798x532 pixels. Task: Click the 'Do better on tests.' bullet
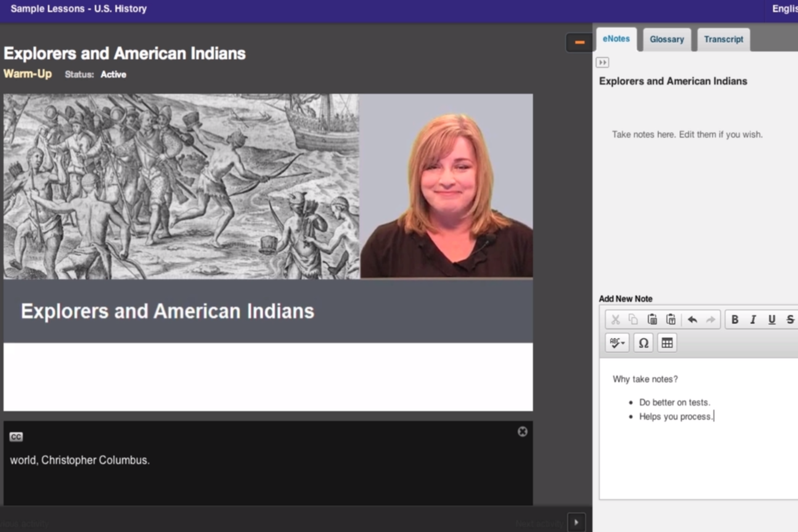tap(674, 402)
